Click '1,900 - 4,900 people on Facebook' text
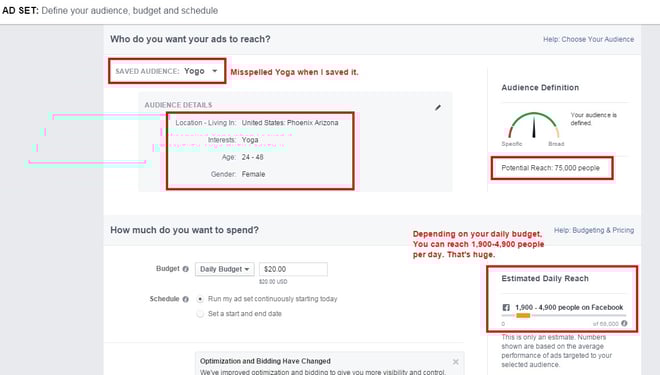This screenshot has width=660, height=375. [x=569, y=308]
